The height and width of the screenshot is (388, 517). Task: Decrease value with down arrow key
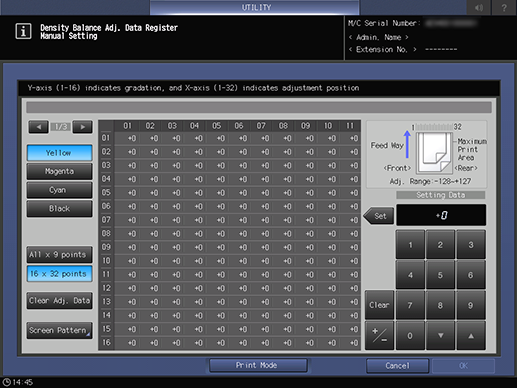coord(440,335)
